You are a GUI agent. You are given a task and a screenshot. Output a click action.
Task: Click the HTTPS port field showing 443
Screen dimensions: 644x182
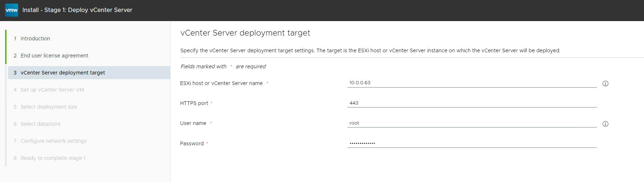point(472,103)
